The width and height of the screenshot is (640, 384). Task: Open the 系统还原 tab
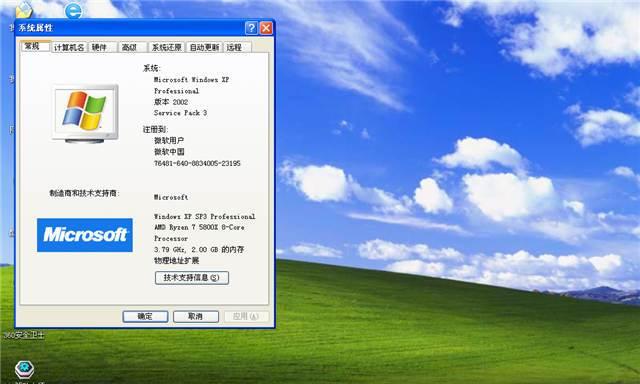click(x=166, y=47)
